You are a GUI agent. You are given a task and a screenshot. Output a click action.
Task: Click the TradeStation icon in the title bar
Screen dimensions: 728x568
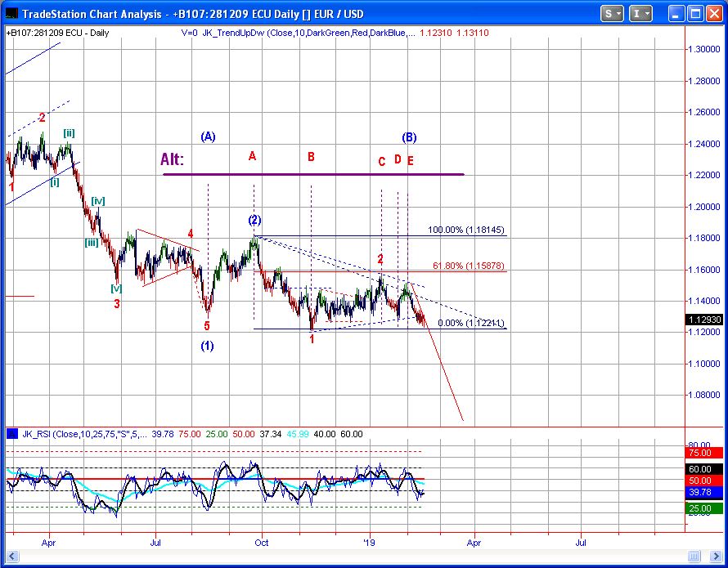[x=11, y=14]
